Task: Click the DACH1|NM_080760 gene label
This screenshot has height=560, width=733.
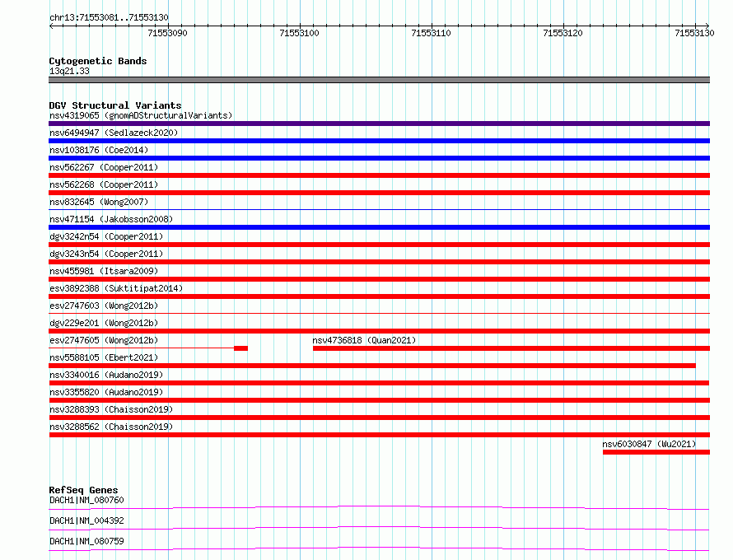Action: (x=86, y=500)
